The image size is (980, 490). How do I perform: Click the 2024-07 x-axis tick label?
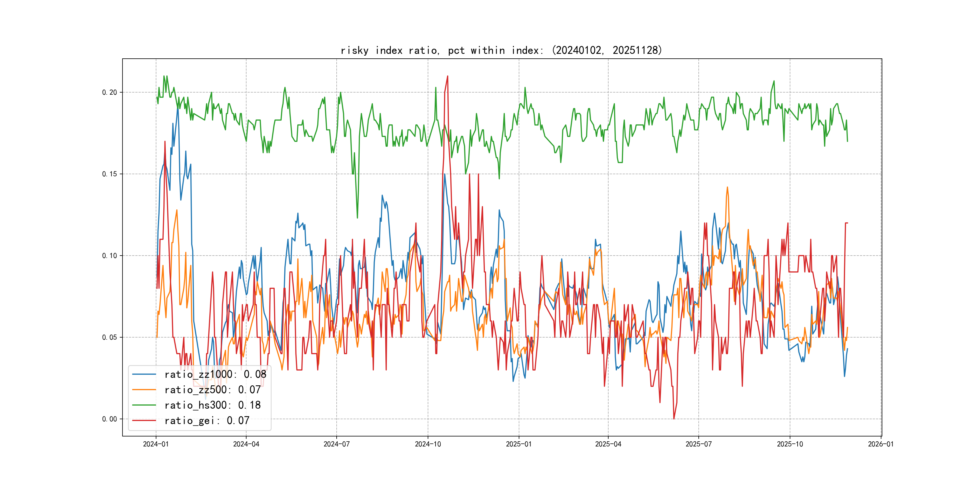(336, 444)
